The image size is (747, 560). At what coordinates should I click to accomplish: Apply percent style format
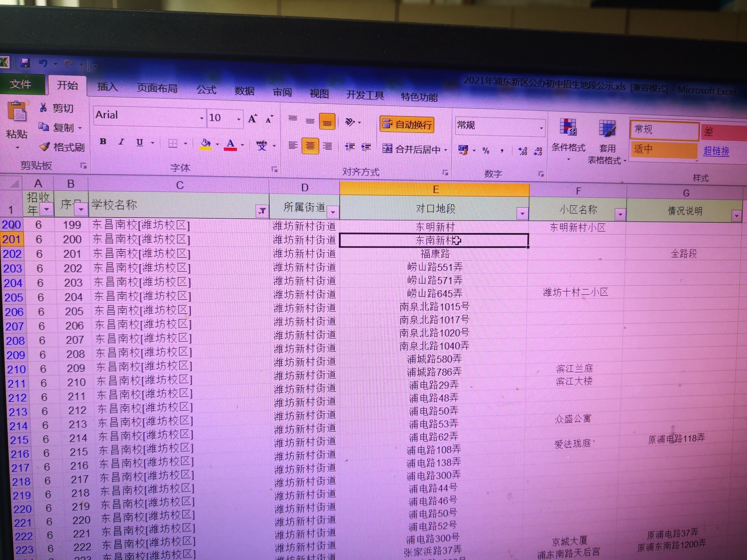point(486,151)
